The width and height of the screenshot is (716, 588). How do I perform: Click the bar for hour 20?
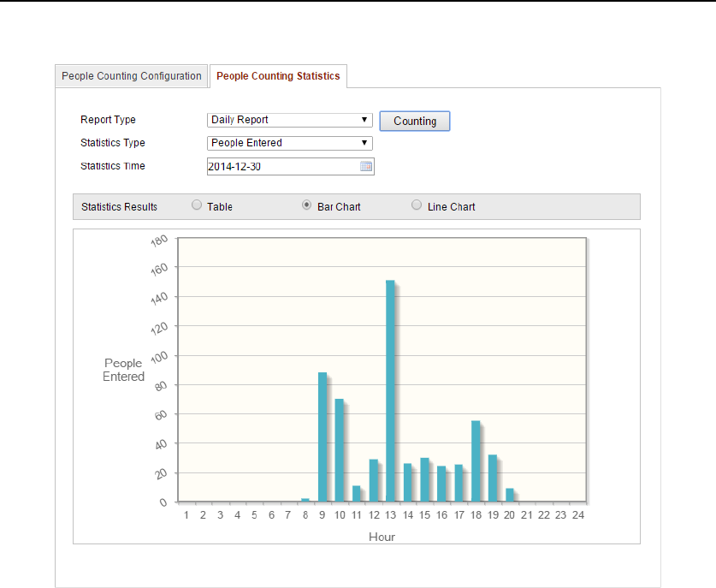509,495
